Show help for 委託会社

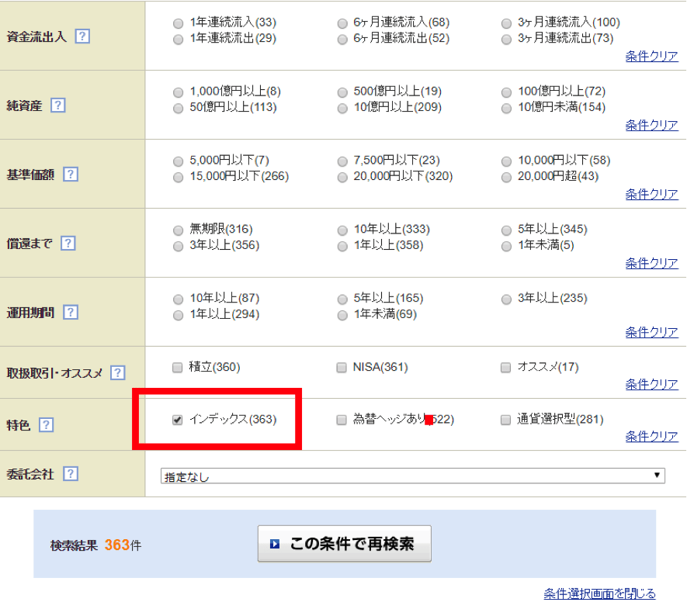(x=71, y=473)
